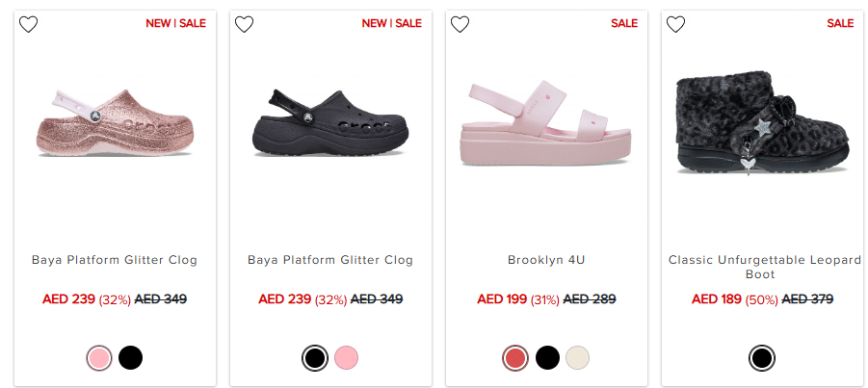Choose black swatch for Brooklyn 4U
This screenshot has height=388, width=868.
tap(546, 358)
